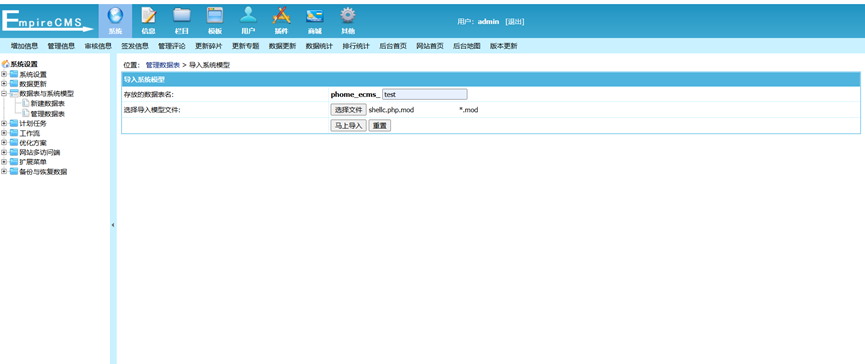Screen dimensions: 865x364
Task: Expand the 优化方案 tree node
Action: point(4,142)
